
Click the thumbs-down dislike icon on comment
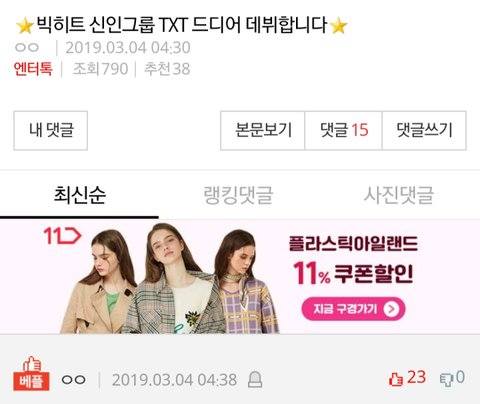click(x=446, y=380)
